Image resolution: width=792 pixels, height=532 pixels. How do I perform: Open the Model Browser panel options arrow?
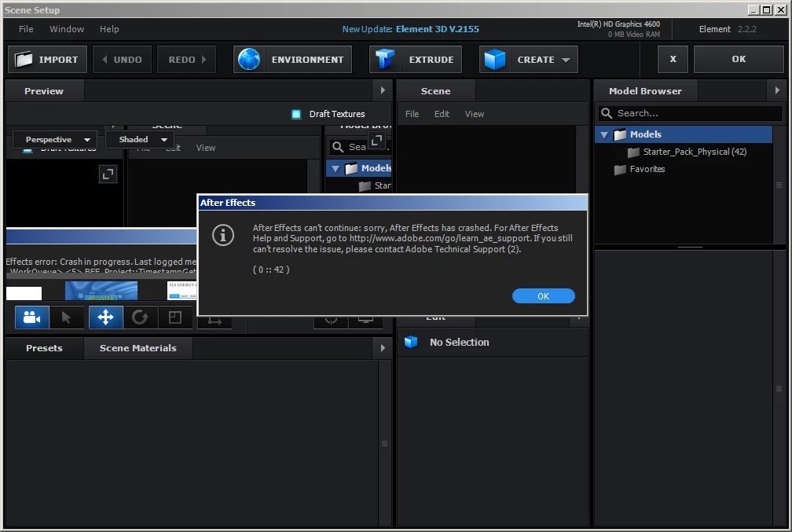tap(777, 90)
